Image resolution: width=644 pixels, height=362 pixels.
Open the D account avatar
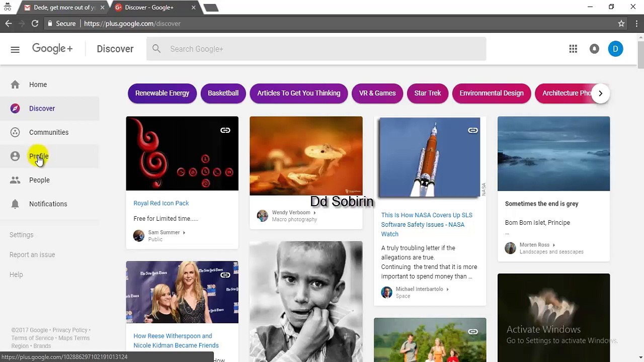point(615,49)
